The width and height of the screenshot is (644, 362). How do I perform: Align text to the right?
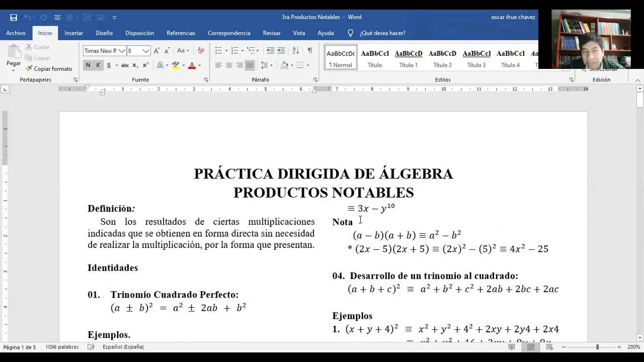tap(239, 65)
